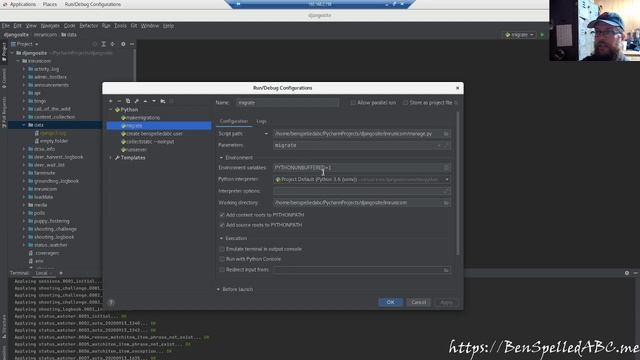Click Cancel button
Image resolution: width=640 pixels, height=360 pixels.
tap(418, 302)
